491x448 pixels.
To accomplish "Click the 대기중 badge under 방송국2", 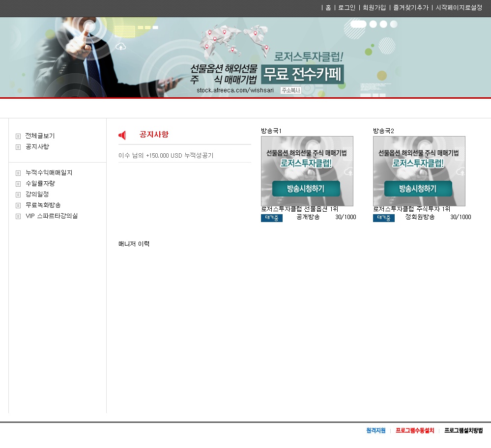I will (384, 218).
